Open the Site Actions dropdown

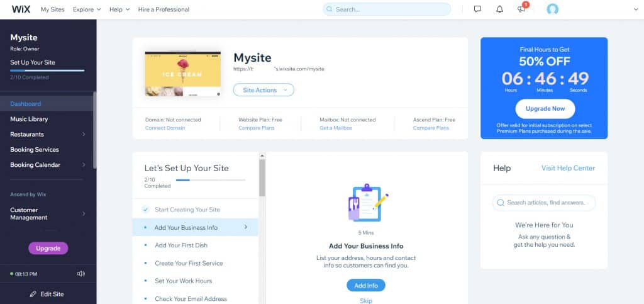click(264, 90)
